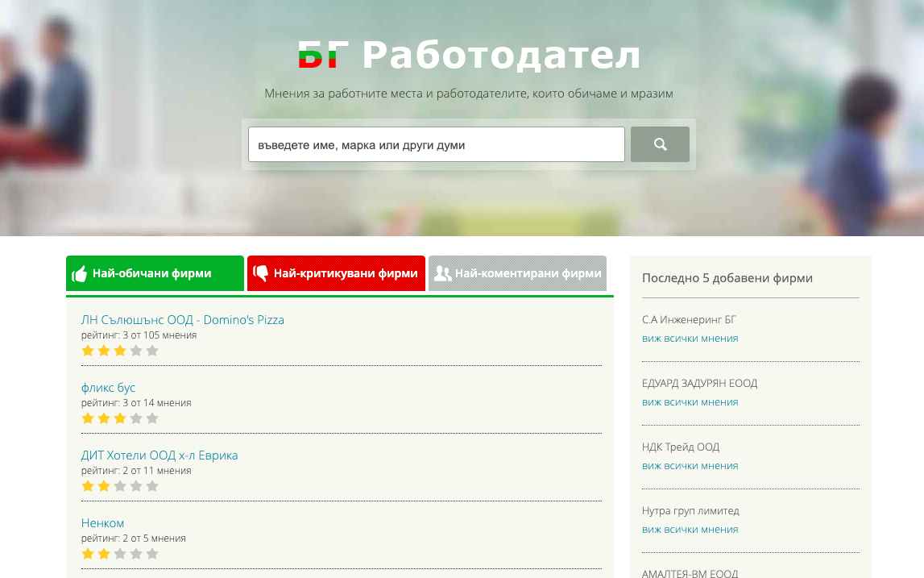This screenshot has width=924, height=578.
Task: Click the search magnifier icon
Action: point(660,143)
